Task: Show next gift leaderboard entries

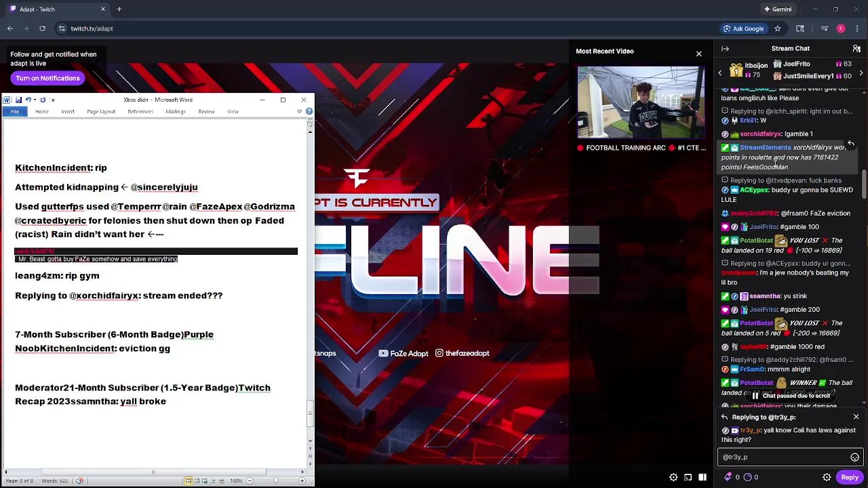Action: click(861, 73)
